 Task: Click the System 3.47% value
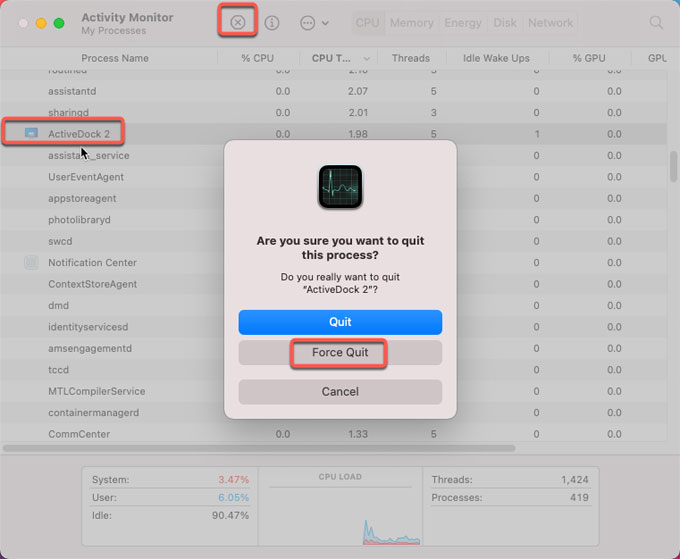233,480
